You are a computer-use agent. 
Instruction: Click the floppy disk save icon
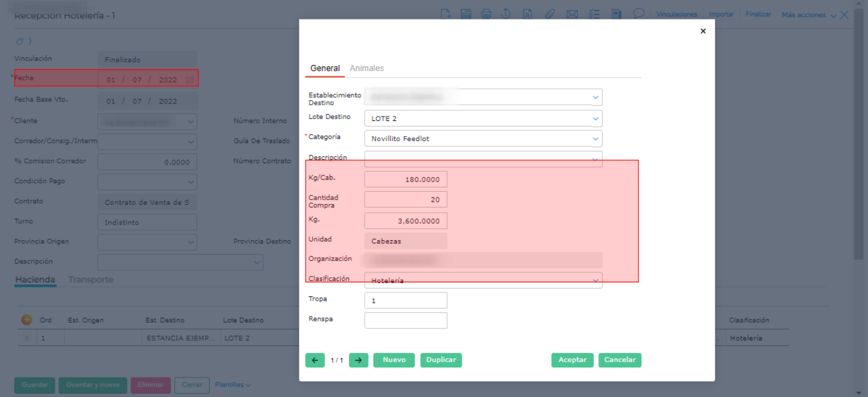point(466,14)
